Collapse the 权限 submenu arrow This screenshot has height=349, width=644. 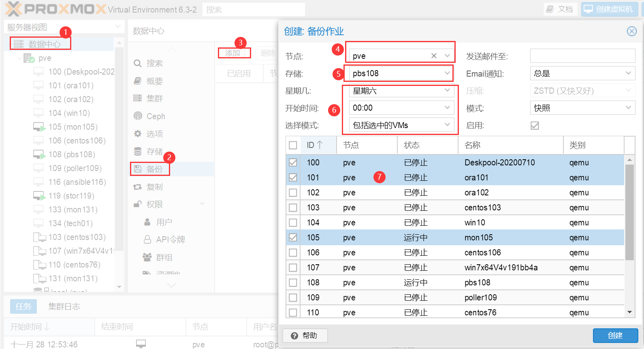[202, 204]
